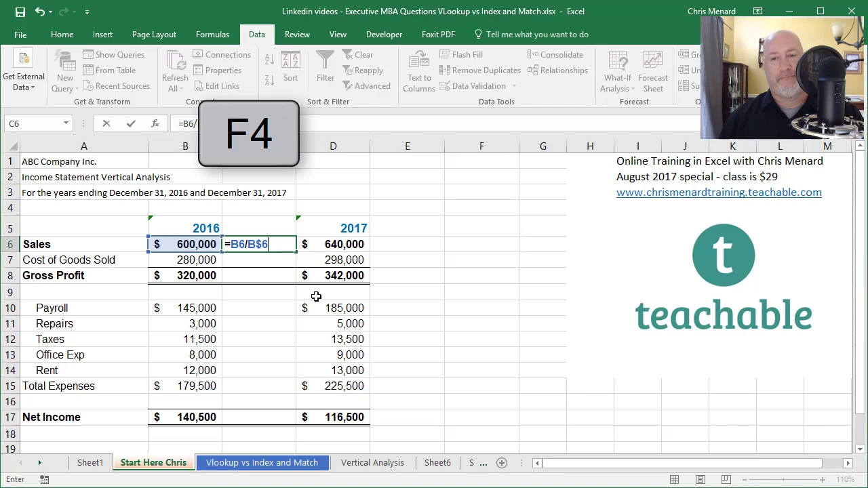
Task: Click the sheet tab scroll arrow
Action: click(39, 463)
